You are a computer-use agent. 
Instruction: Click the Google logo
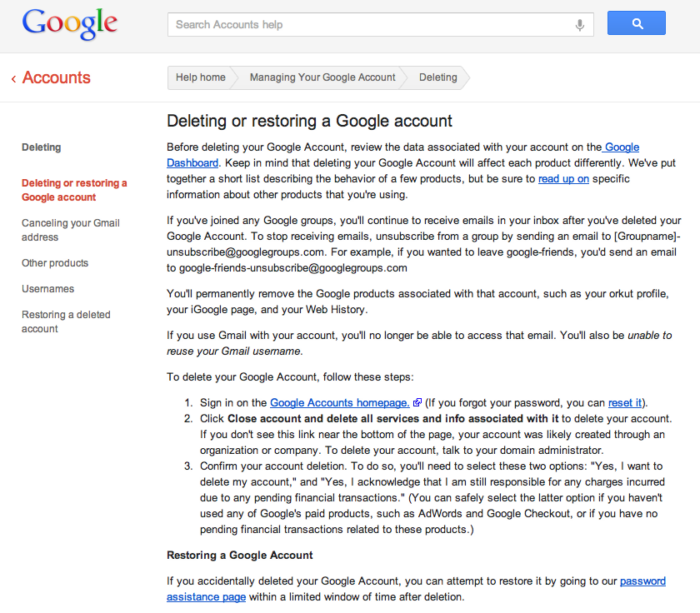pyautogui.click(x=70, y=24)
